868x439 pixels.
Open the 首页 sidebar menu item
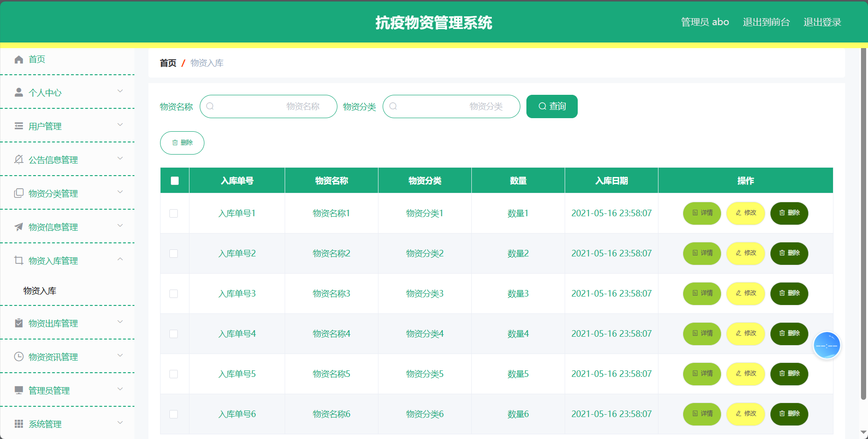[67, 59]
